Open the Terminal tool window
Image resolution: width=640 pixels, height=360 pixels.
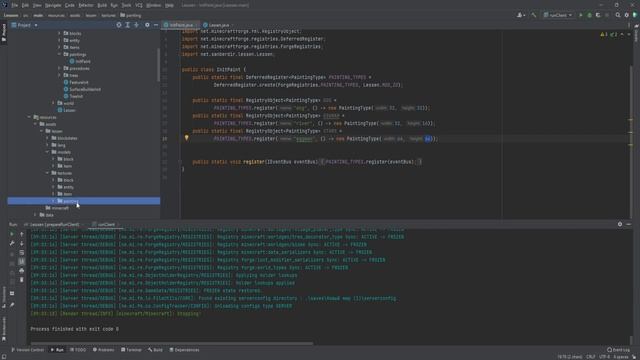[131, 350]
